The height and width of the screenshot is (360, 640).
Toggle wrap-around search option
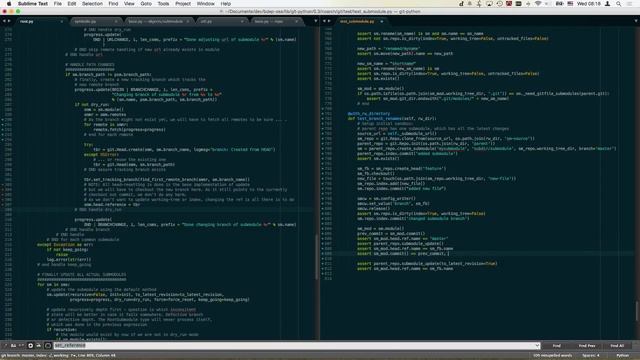tap(30, 346)
